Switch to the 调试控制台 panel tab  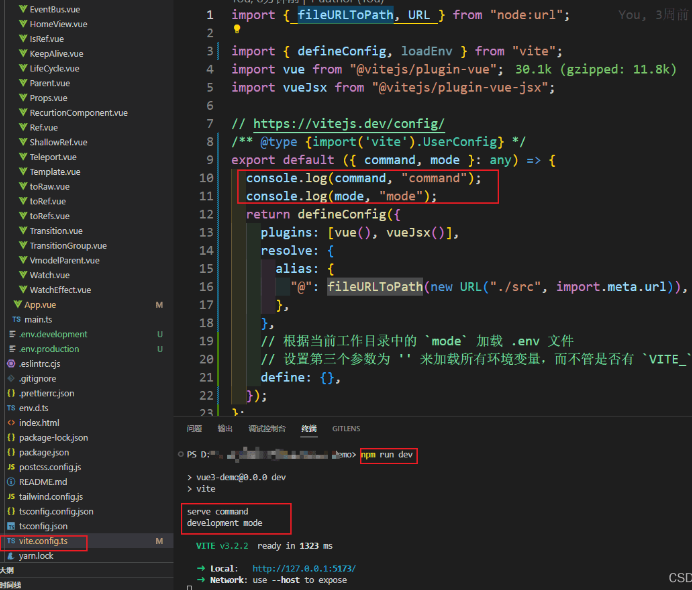coord(267,428)
